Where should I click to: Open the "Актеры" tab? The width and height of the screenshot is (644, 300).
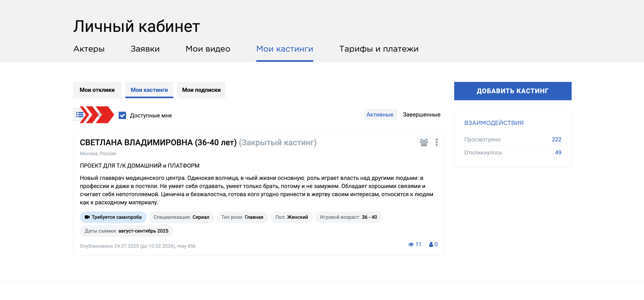tap(89, 49)
